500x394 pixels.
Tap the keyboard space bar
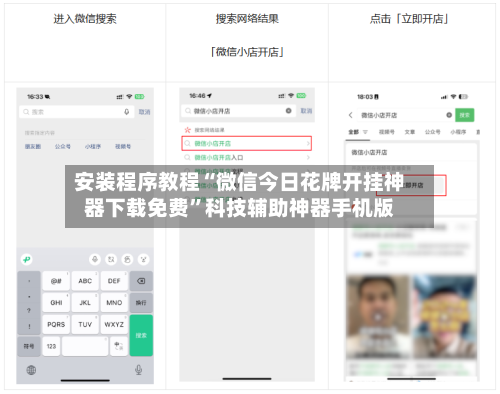click(x=85, y=346)
